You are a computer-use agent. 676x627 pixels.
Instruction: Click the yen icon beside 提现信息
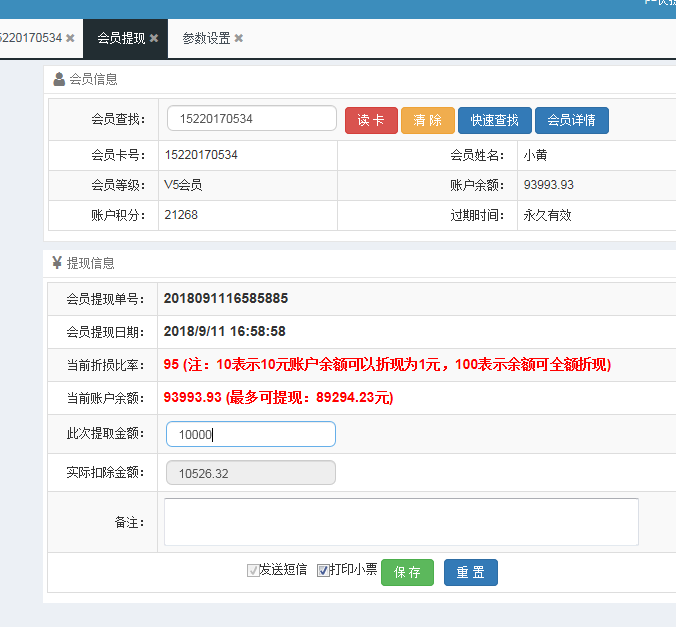[x=57, y=262]
